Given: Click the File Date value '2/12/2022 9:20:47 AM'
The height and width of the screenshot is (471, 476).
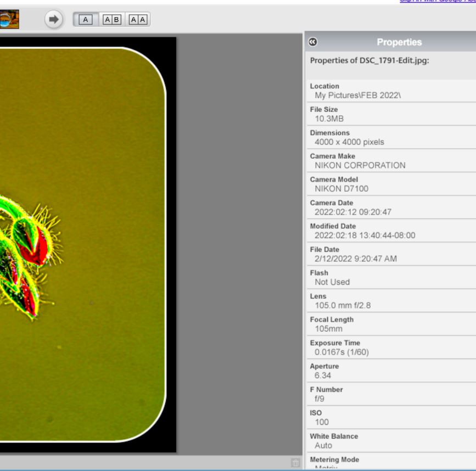Looking at the screenshot, I should click(x=356, y=259).
